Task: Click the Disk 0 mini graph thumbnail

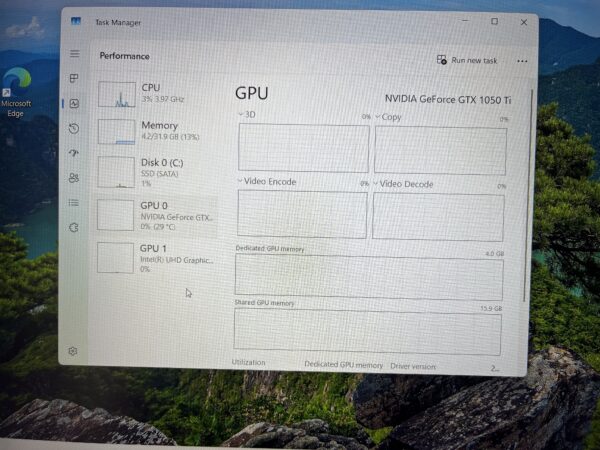Action: pyautogui.click(x=116, y=173)
